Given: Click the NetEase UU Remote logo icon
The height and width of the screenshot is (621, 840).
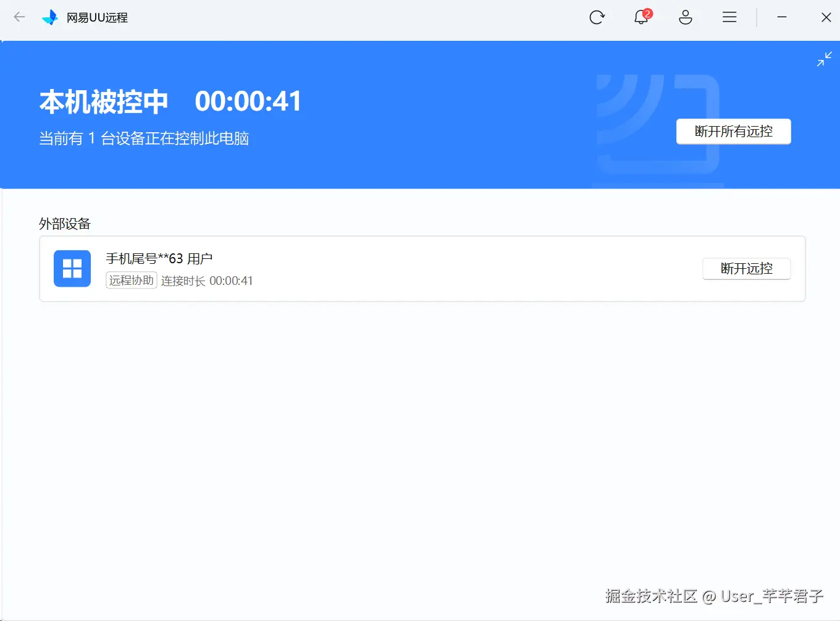Looking at the screenshot, I should click(50, 17).
